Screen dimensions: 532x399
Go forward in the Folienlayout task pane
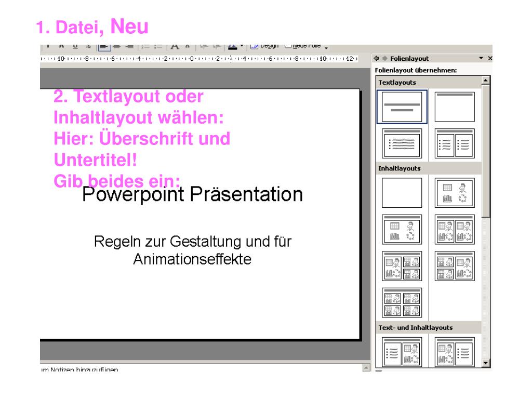click(385, 58)
